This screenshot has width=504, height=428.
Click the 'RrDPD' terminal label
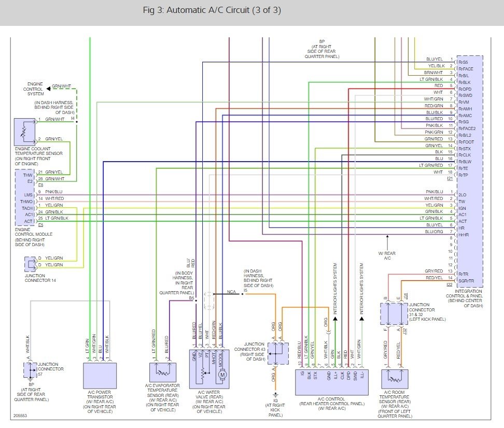click(465, 89)
